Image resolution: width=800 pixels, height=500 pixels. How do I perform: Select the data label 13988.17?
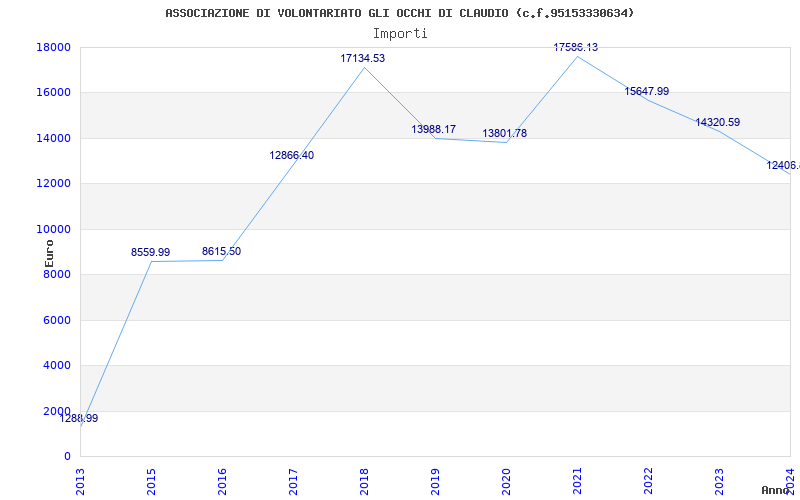(434, 130)
